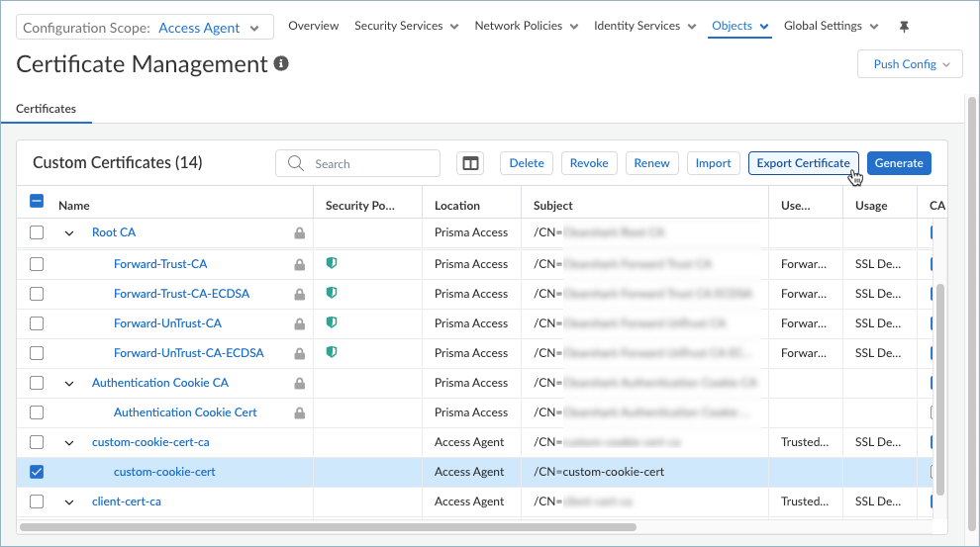The image size is (980, 547).
Task: Click the pin icon in navigation bar
Action: coord(904,27)
